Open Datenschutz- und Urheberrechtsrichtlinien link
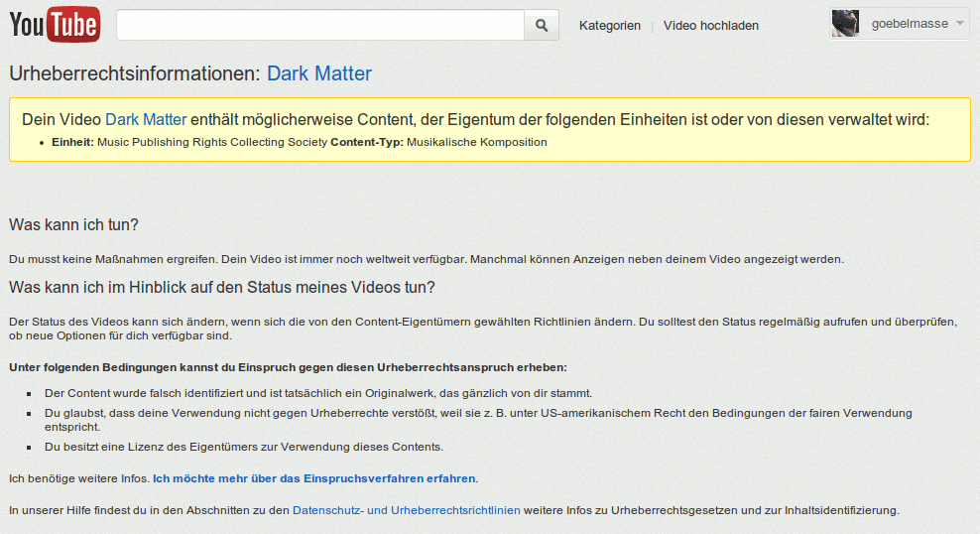This screenshot has width=980, height=534. click(407, 510)
